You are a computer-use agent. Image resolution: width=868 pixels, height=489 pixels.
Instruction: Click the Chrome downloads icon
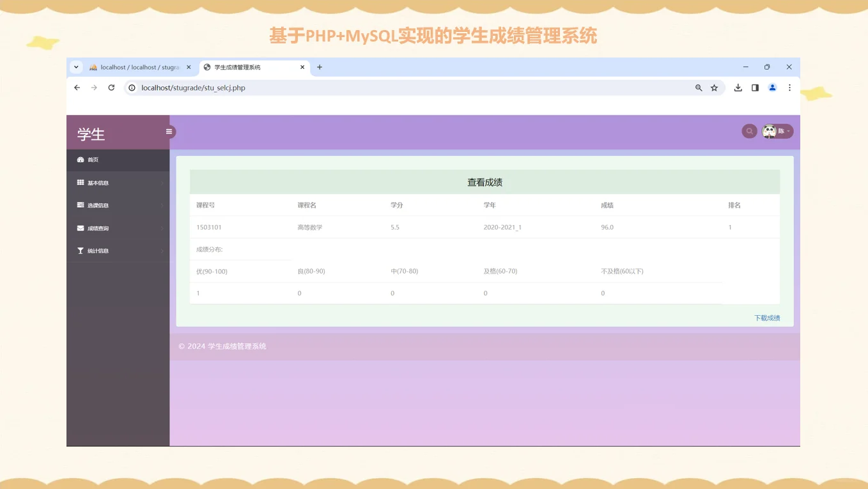click(x=738, y=88)
